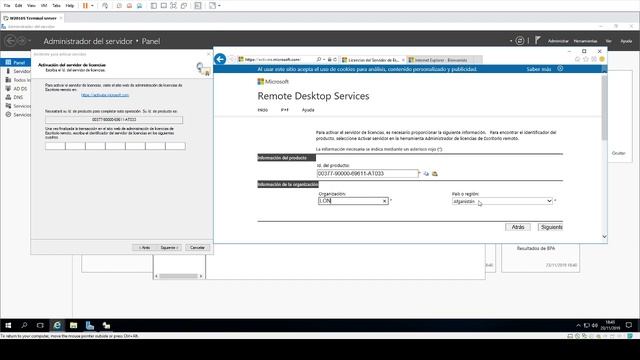
Task: Click the refresh icon in the IE address bar
Action: tap(335, 60)
